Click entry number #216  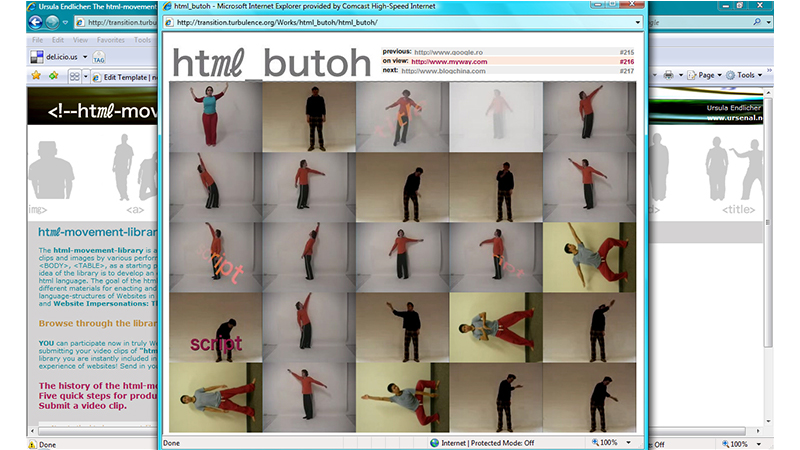coord(627,62)
